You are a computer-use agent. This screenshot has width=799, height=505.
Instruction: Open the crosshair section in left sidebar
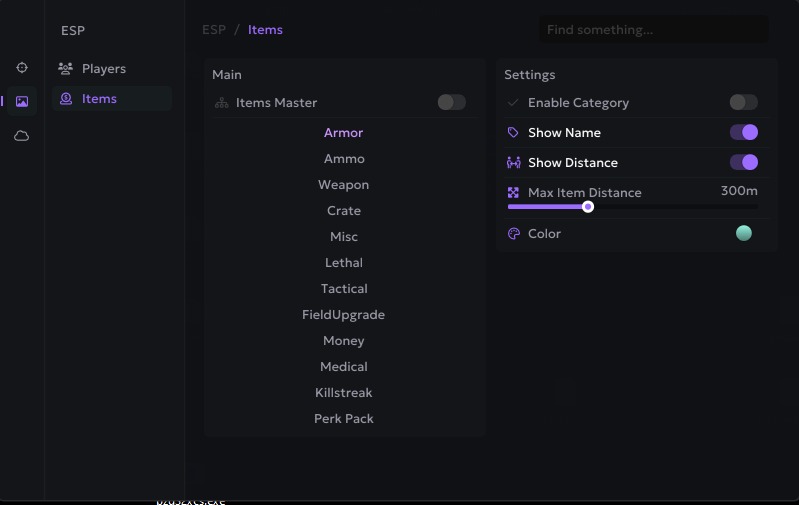coord(22,68)
